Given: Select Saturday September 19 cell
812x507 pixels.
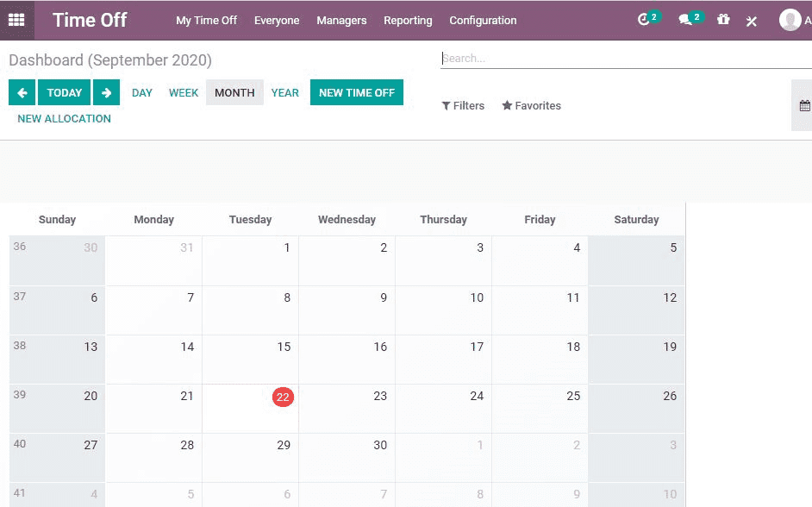Looking at the screenshot, I should tap(636, 360).
